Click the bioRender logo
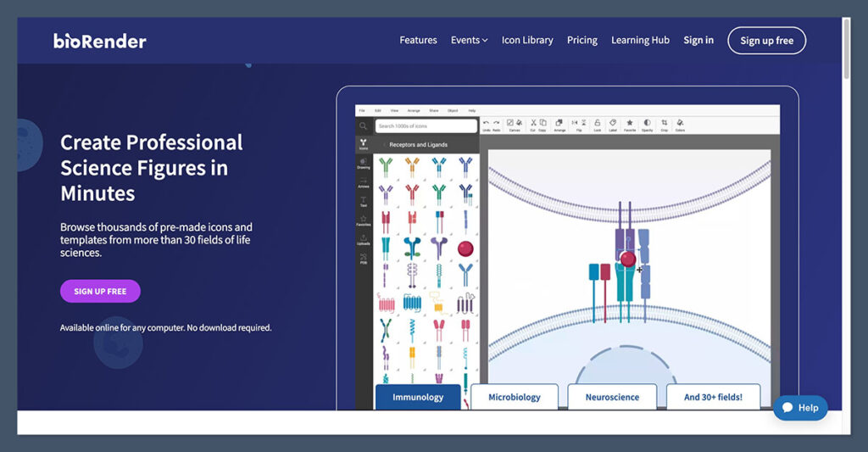868x452 pixels. pyautogui.click(x=100, y=41)
